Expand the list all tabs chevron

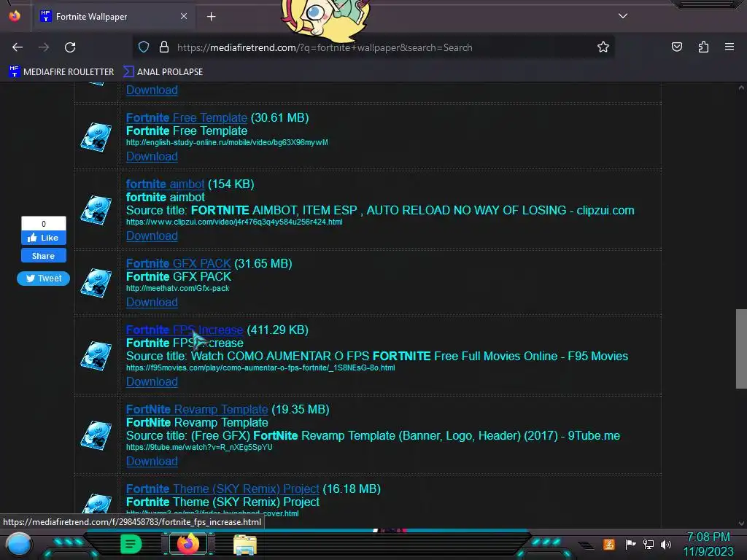click(x=623, y=16)
